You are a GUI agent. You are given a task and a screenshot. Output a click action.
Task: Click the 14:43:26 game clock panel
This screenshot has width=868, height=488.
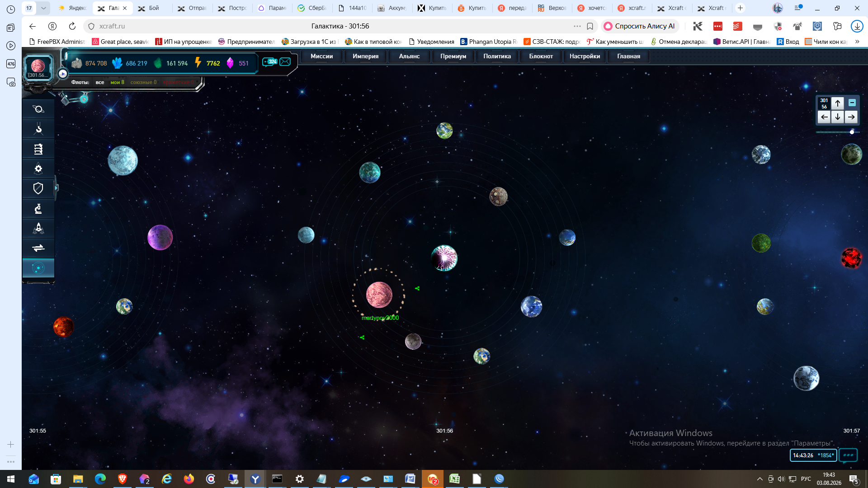[x=813, y=455]
